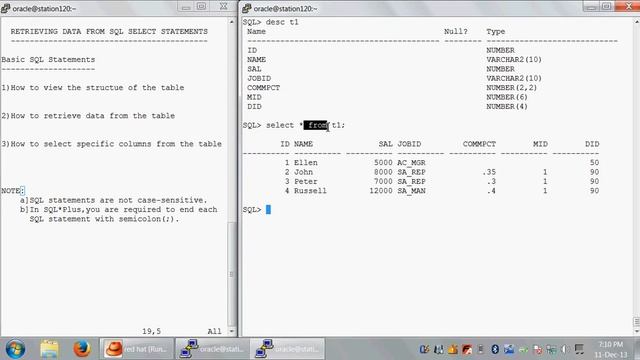Open the Bluetooth tray icon
The image size is (640, 360).
pos(495,349)
